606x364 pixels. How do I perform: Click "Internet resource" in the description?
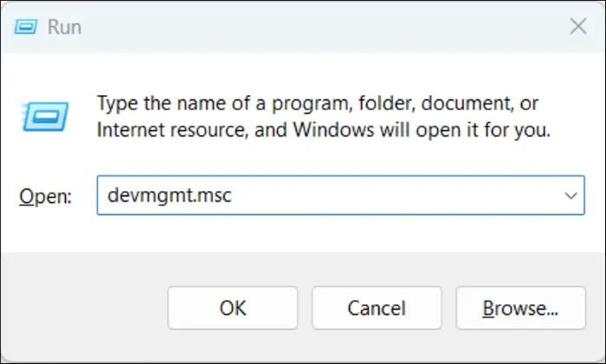[x=162, y=131]
